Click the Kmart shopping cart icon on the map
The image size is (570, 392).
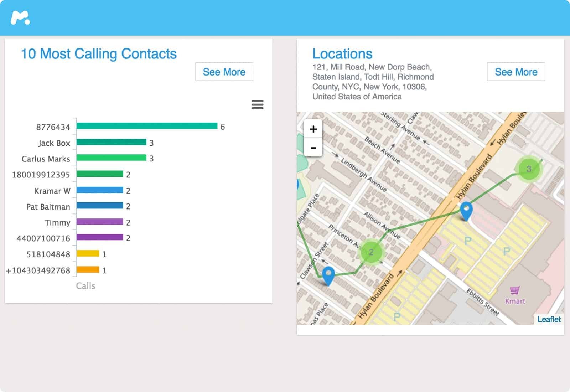pos(514,290)
